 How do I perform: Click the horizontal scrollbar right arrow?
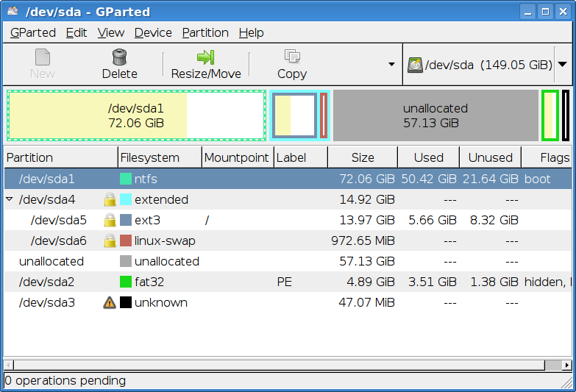coord(566,365)
